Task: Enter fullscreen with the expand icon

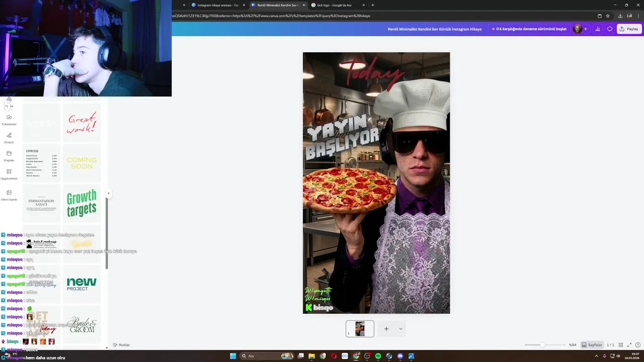Action: [629, 345]
